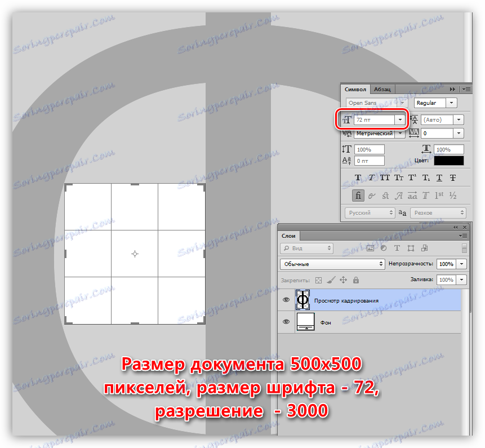Image resolution: width=485 pixels, height=448 pixels.
Task: Toggle contextual alternates OpenType icon
Action: pyautogui.click(x=371, y=196)
